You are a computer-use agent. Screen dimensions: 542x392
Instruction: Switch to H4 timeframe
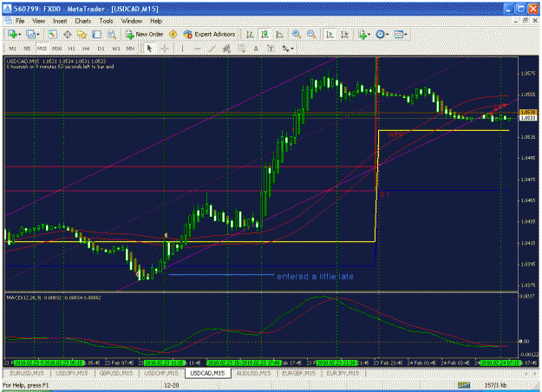pos(86,49)
